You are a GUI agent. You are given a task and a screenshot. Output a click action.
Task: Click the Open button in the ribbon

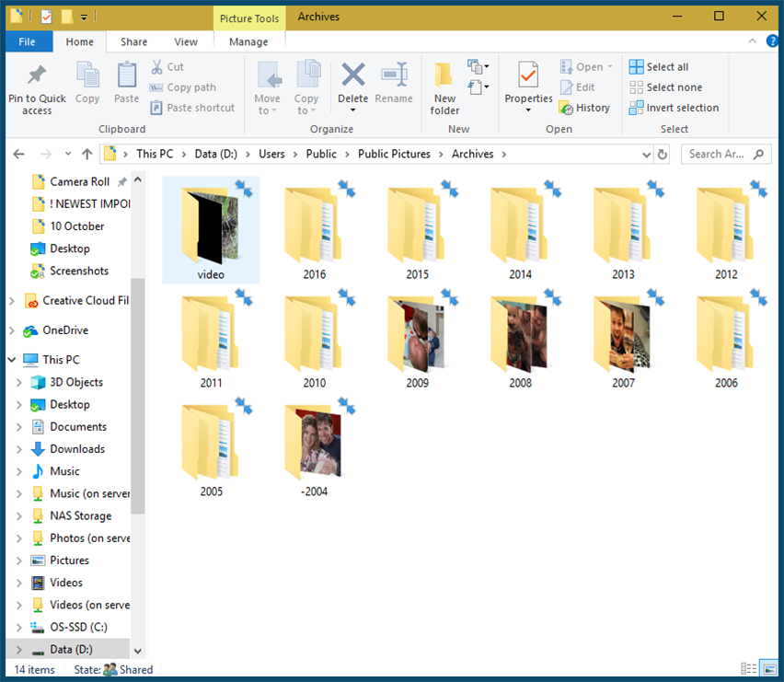click(x=586, y=66)
